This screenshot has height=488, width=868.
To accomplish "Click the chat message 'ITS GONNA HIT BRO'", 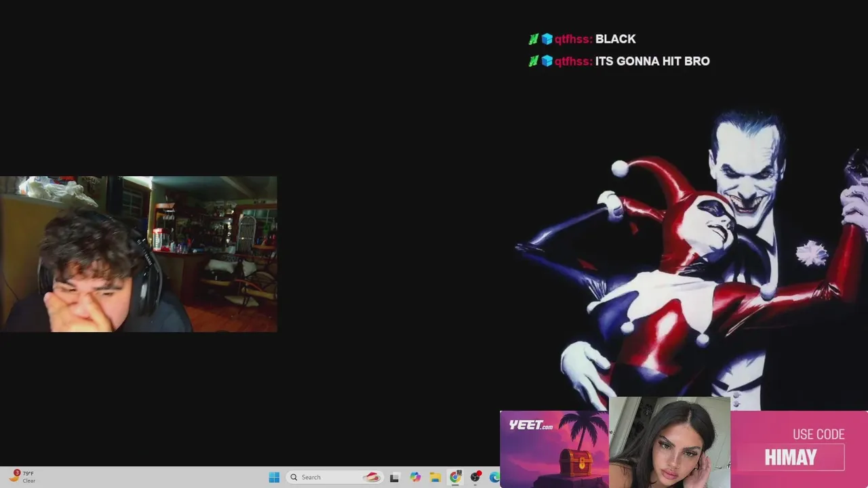I will (x=652, y=61).
